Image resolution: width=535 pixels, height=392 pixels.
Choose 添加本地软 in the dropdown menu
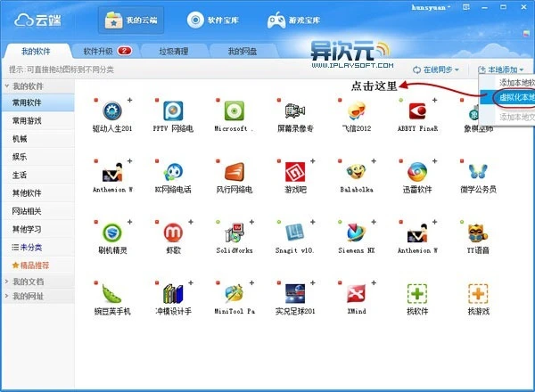pos(516,83)
